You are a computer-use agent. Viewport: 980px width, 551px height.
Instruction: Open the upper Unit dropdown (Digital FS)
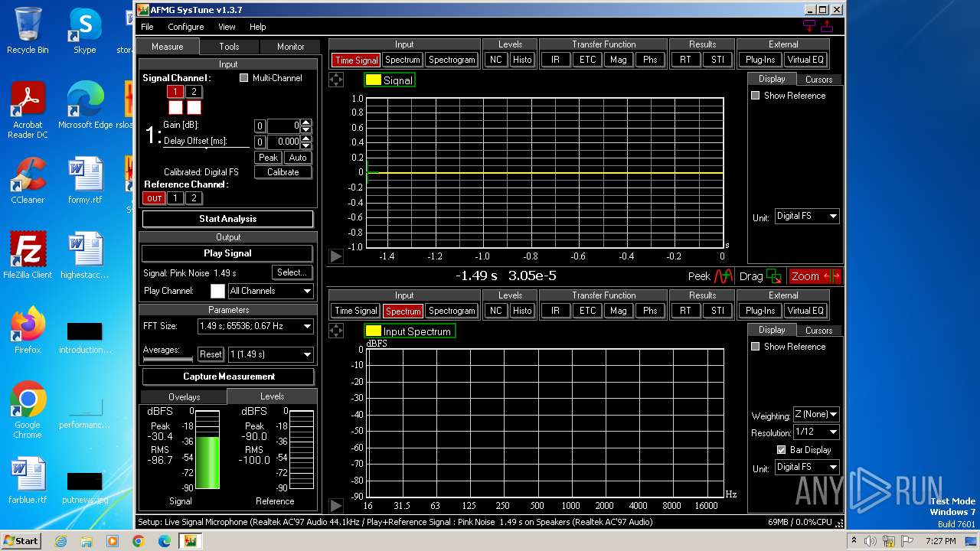(807, 217)
